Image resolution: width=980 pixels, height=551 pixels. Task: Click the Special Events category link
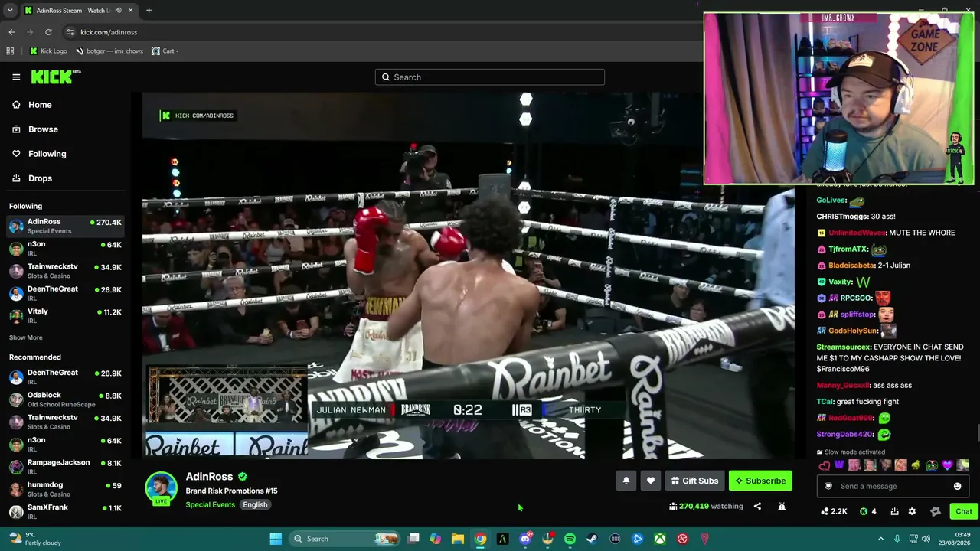(210, 504)
